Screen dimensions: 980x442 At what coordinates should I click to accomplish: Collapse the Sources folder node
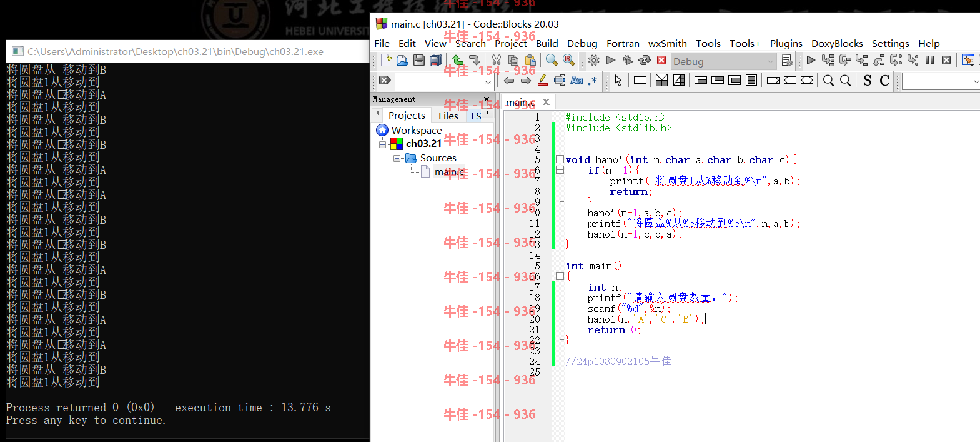point(397,159)
